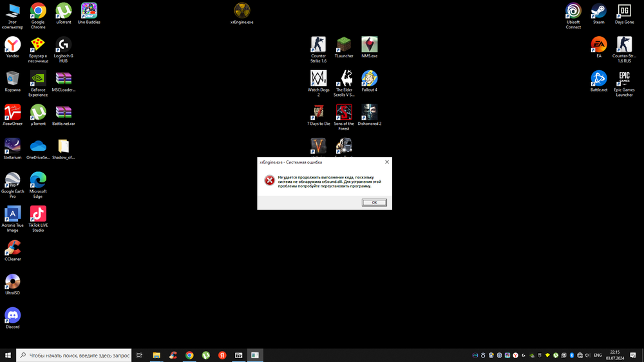
Task: Open the 7-Zip taskbar button
Action: pyautogui.click(x=239, y=356)
